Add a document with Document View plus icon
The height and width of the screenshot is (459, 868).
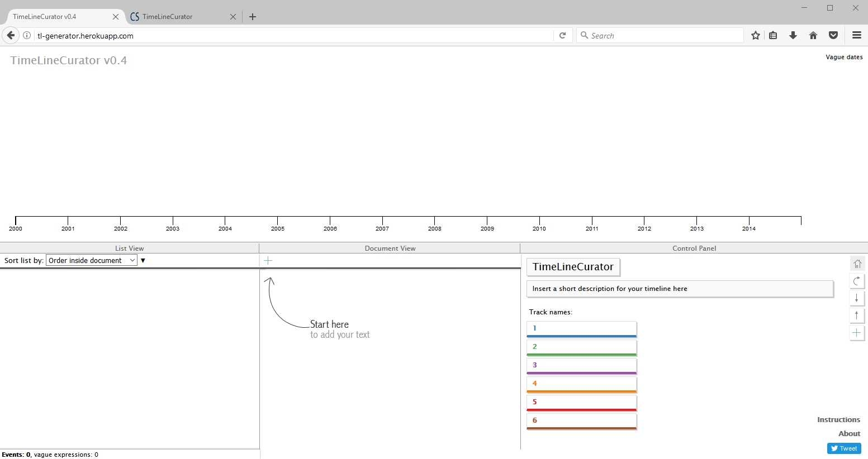pyautogui.click(x=268, y=261)
